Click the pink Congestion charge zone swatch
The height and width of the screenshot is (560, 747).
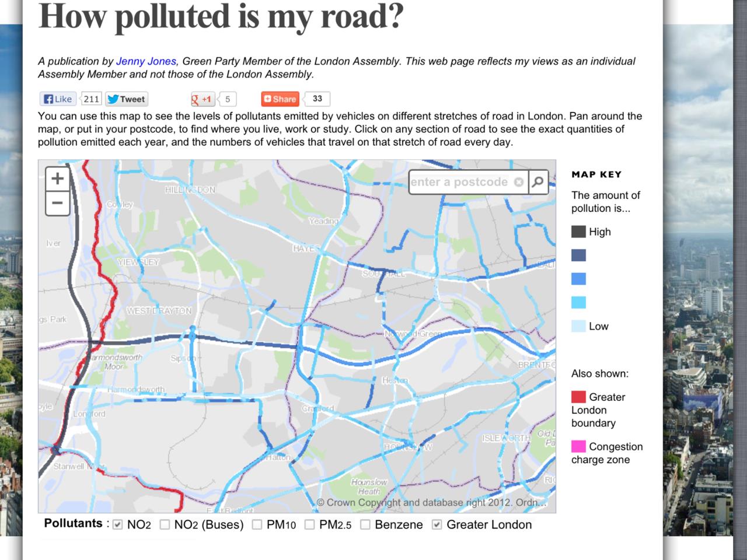tap(578, 446)
